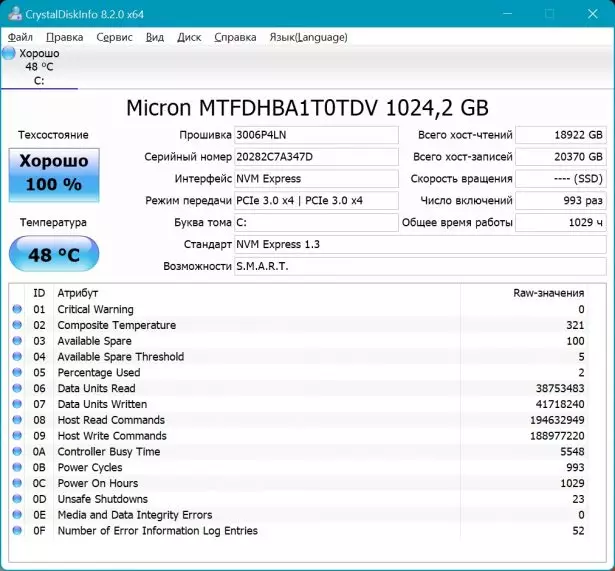This screenshot has height=571, width=615.
Task: Open the Вид menu
Action: click(x=154, y=37)
